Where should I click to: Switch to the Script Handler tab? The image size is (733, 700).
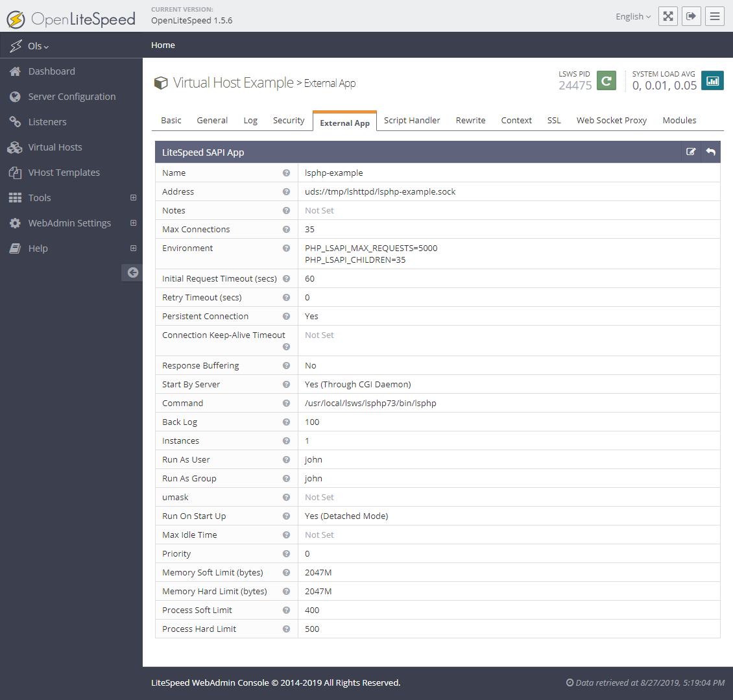tap(412, 120)
